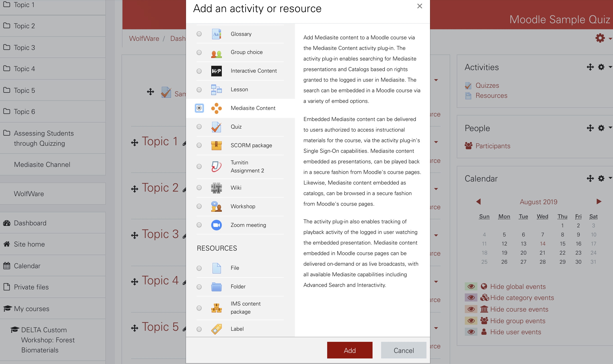Click the Quiz checkmark icon in dialog
613x364 pixels.
point(216,127)
